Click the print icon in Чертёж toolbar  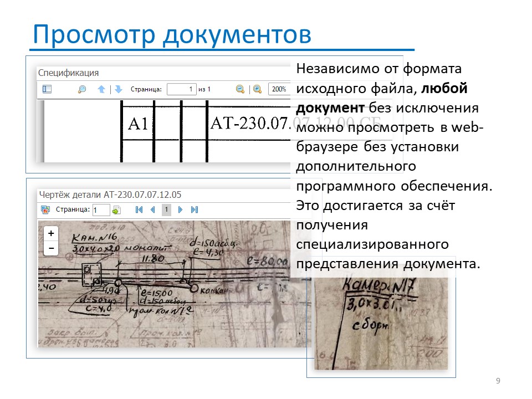pyautogui.click(x=45, y=209)
